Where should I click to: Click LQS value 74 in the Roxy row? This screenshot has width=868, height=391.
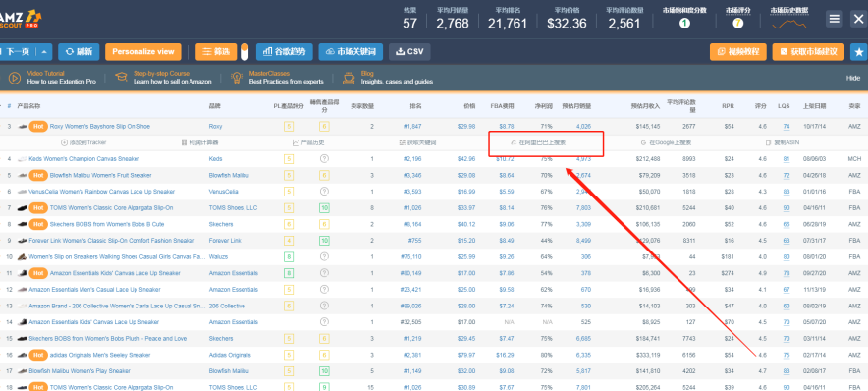[x=787, y=127]
